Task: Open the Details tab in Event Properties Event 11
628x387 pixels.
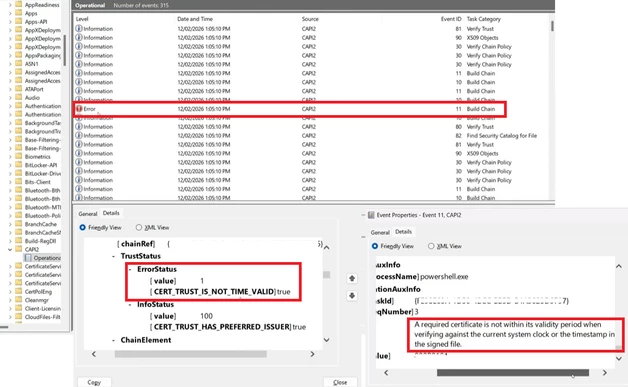Action: click(x=403, y=232)
